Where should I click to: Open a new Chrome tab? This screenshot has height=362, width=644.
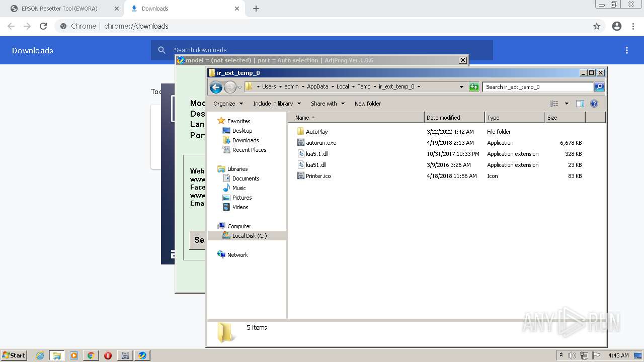click(256, 9)
